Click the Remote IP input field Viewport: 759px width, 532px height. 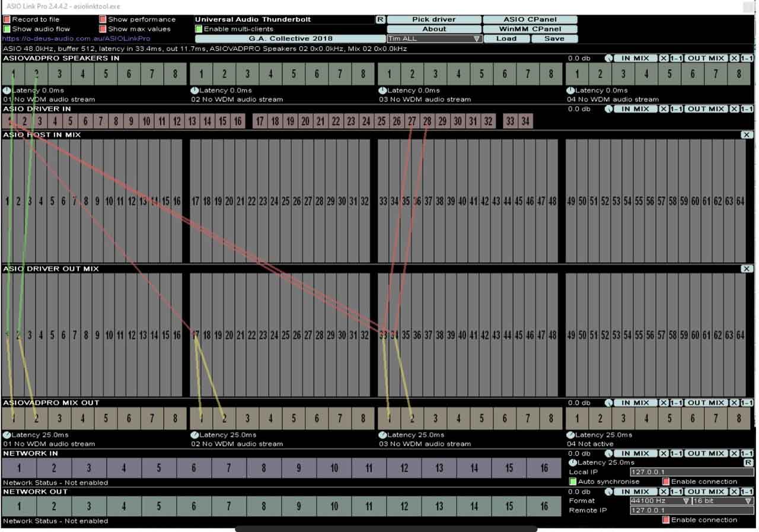click(x=691, y=511)
